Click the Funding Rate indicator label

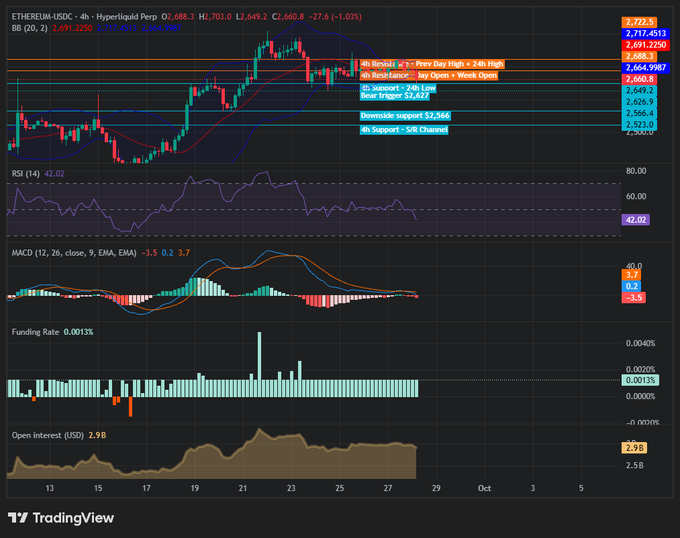35,332
